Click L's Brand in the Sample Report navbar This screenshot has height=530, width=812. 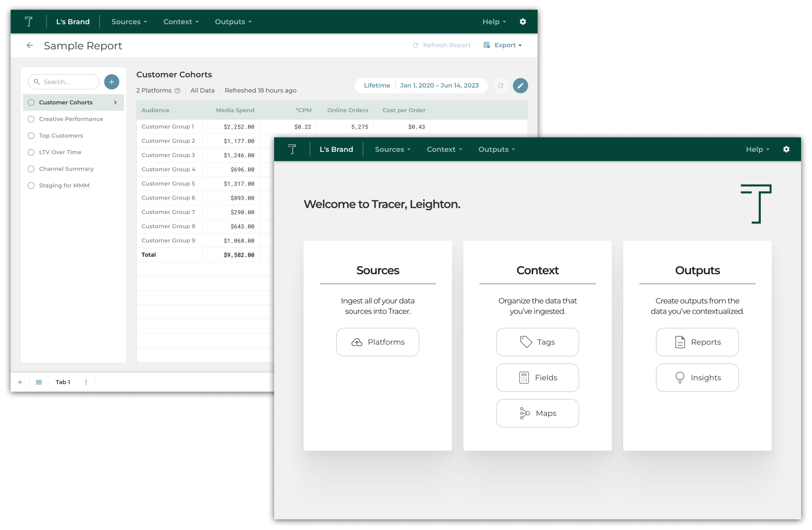point(73,22)
